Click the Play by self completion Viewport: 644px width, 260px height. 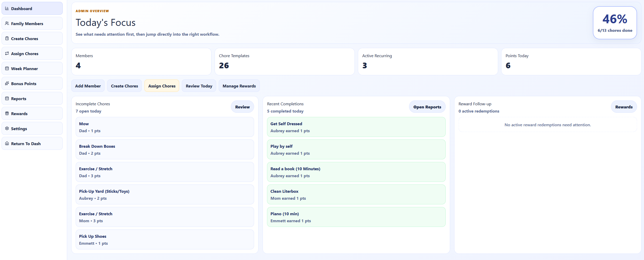click(356, 150)
